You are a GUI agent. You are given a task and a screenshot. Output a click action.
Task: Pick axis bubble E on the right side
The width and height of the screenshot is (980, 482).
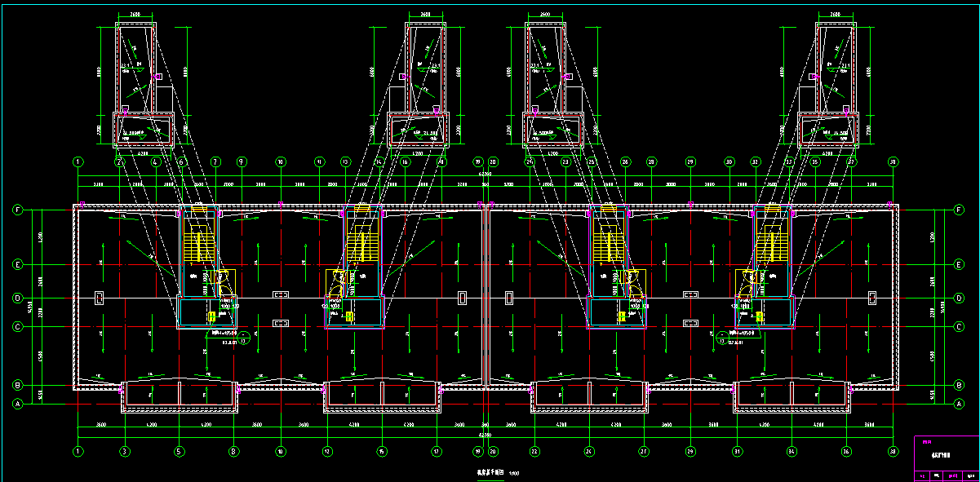[x=959, y=264]
